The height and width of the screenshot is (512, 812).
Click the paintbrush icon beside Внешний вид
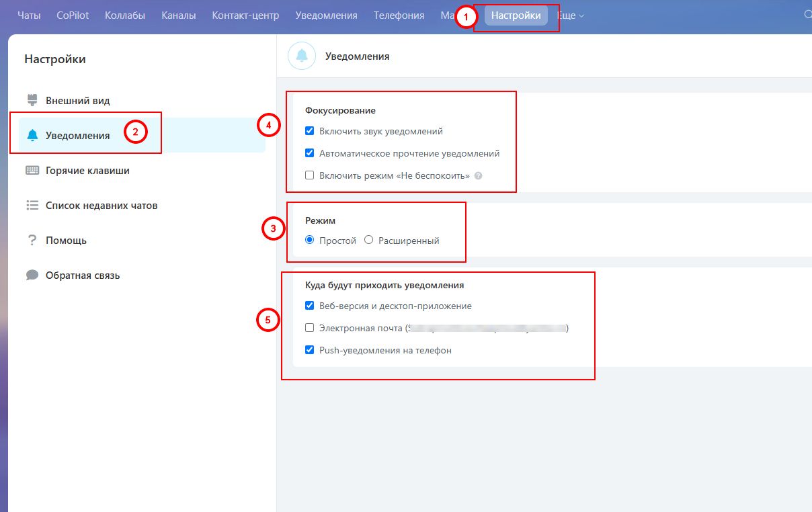(x=32, y=100)
